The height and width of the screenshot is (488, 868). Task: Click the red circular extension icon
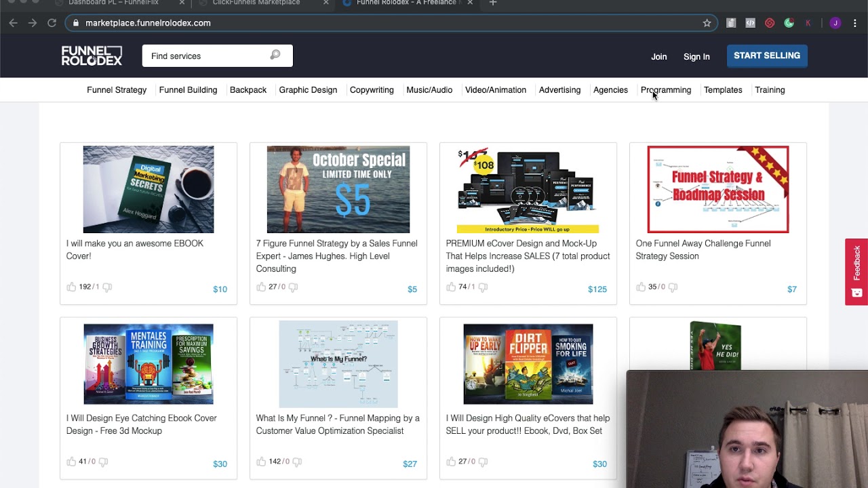(x=770, y=23)
